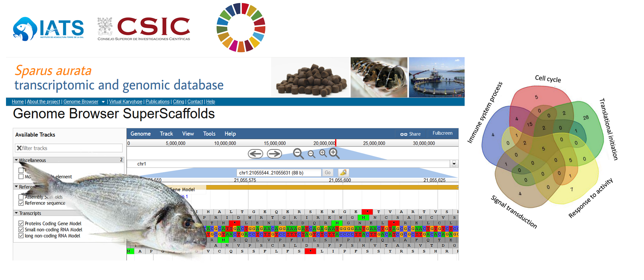Open the Virtual Karyotype link
Viewport: 644px width, 280px height.
[x=125, y=102]
